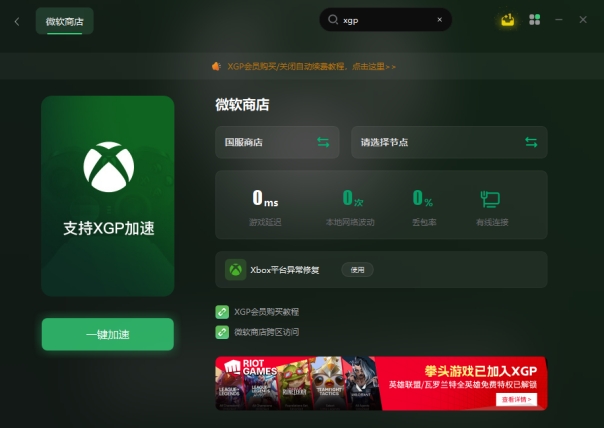The height and width of the screenshot is (428, 604).
Task: Open the XGP会员购买 tutorial announcement link
Action: tap(311, 67)
